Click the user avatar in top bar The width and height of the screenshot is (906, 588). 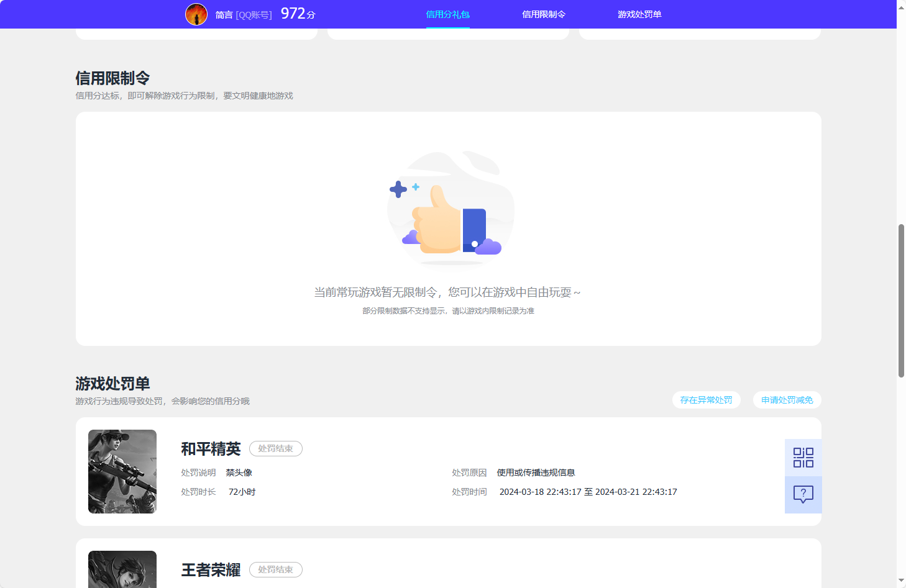click(x=196, y=14)
